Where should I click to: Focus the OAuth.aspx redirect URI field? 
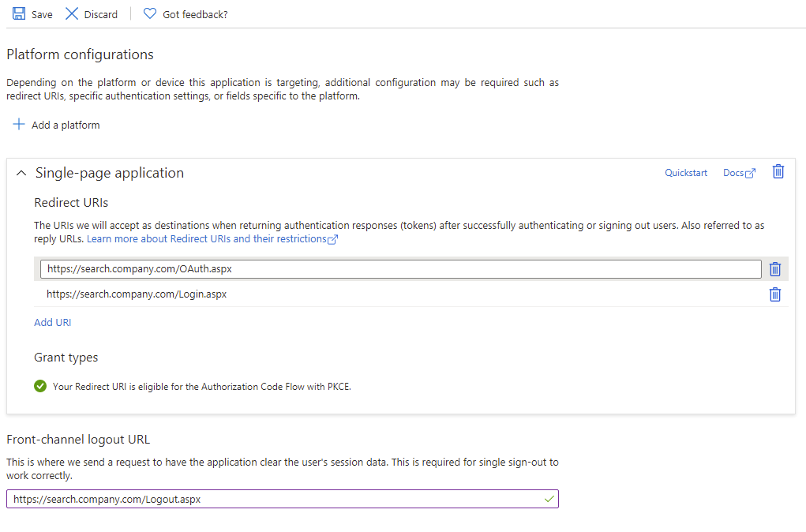coord(400,269)
